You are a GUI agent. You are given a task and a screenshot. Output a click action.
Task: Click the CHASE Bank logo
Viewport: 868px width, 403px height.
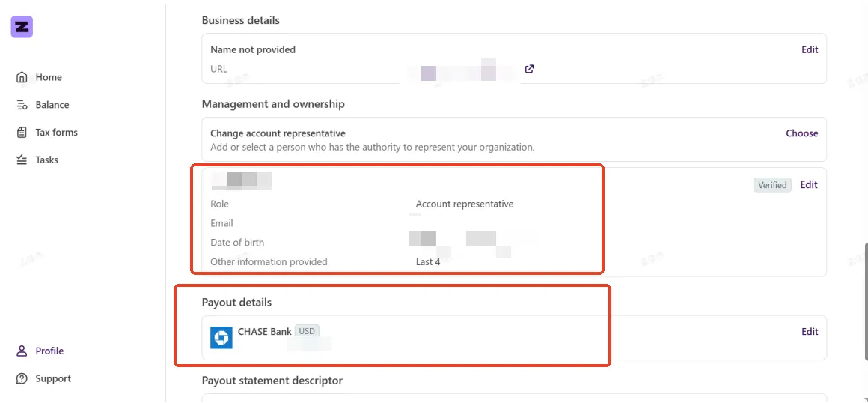(x=221, y=338)
